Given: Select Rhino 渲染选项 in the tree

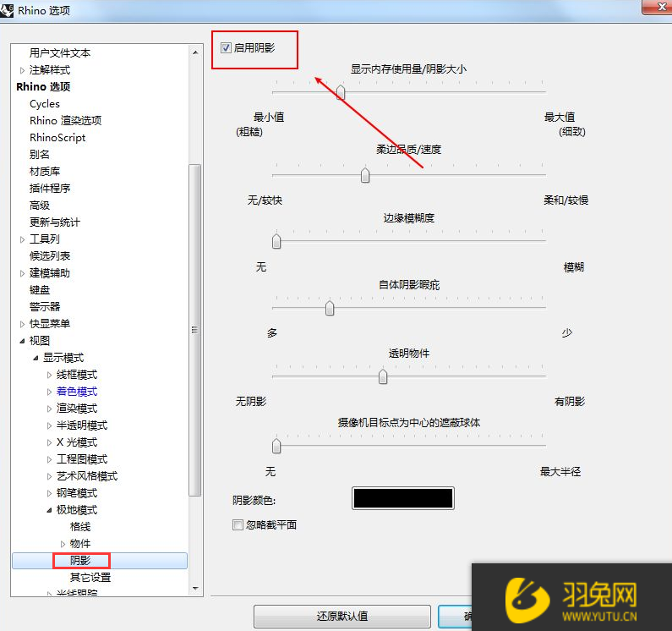Looking at the screenshot, I should pyautogui.click(x=66, y=121).
